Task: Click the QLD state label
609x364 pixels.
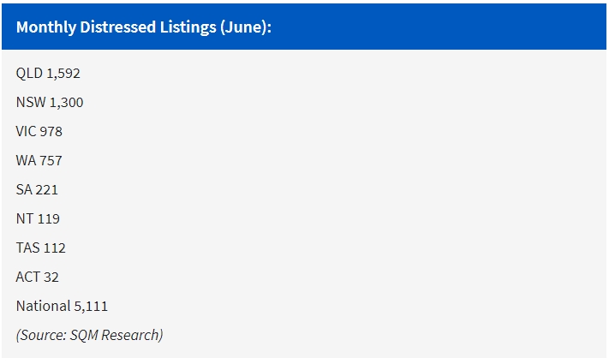Action: [x=29, y=74]
